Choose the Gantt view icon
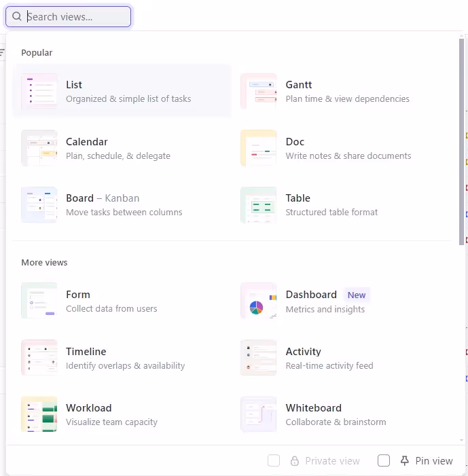 tap(259, 92)
